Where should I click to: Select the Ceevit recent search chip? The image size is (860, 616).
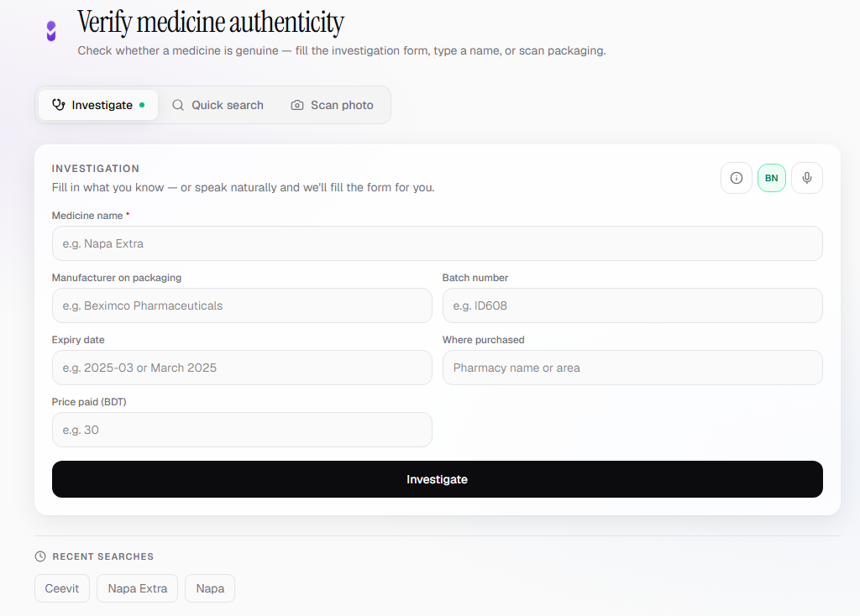point(62,588)
